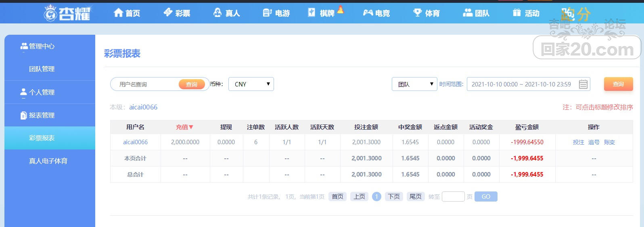Expand the 报表管理 sidebar section

pos(50,115)
